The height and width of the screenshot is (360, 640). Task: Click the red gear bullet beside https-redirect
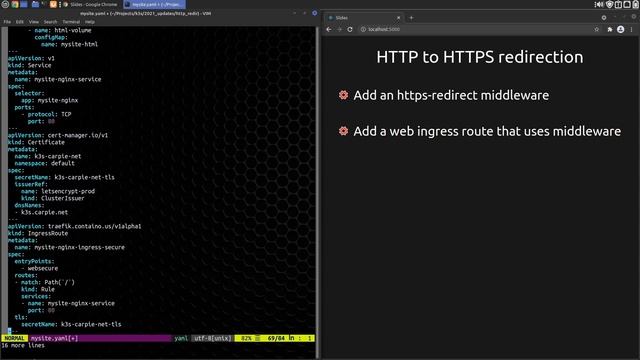343,95
